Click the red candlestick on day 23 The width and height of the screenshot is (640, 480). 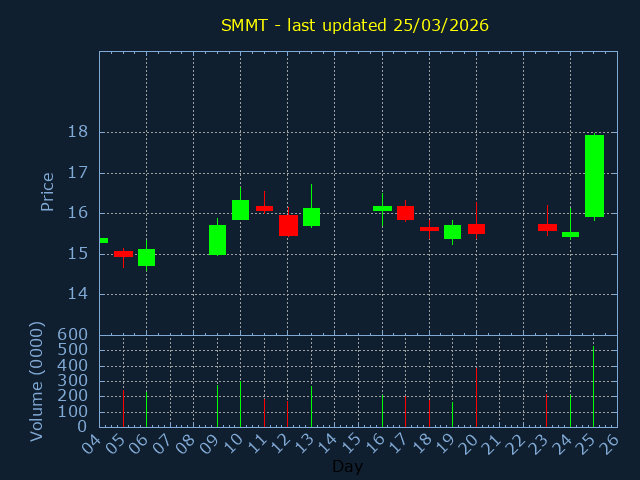tap(547, 228)
